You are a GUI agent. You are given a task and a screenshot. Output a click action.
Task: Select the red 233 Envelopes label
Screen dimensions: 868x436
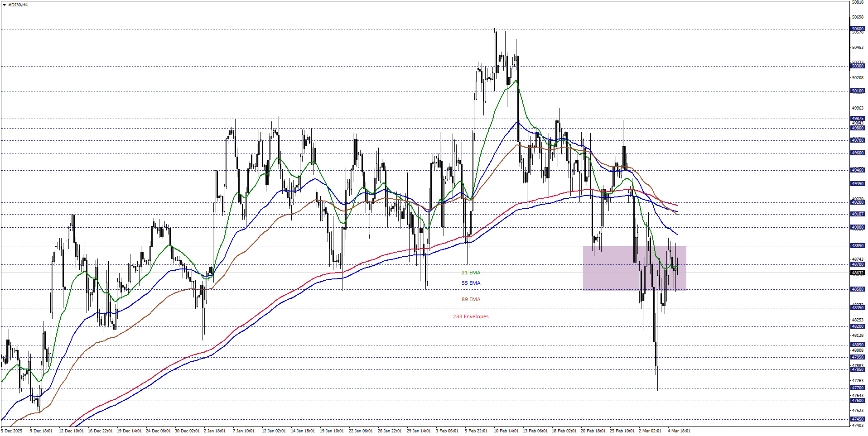[x=471, y=316]
